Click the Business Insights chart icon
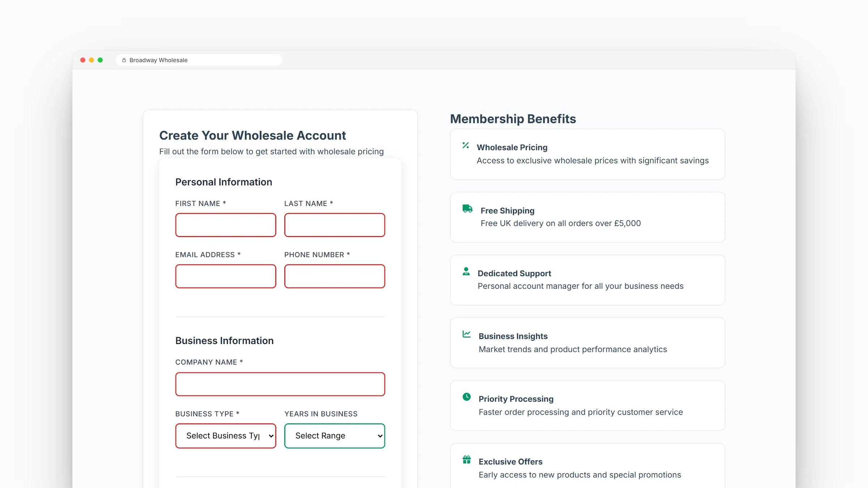This screenshot has height=488, width=868. [x=467, y=334]
